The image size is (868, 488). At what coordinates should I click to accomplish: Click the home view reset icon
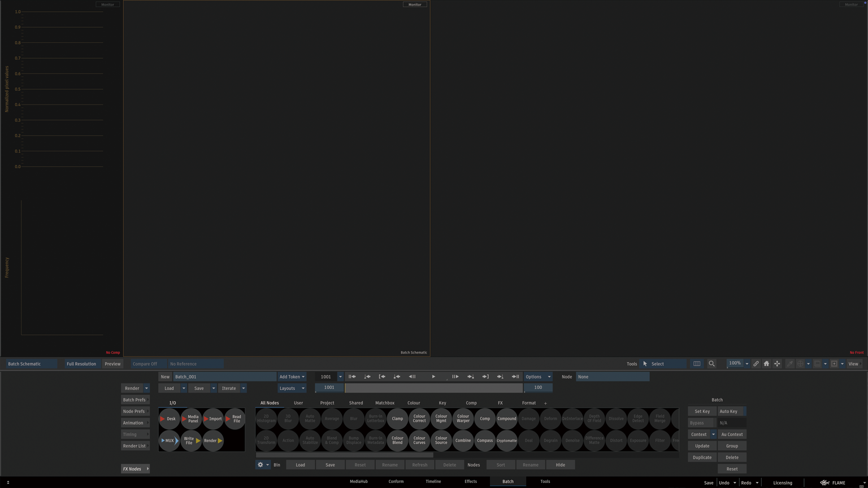pos(766,364)
